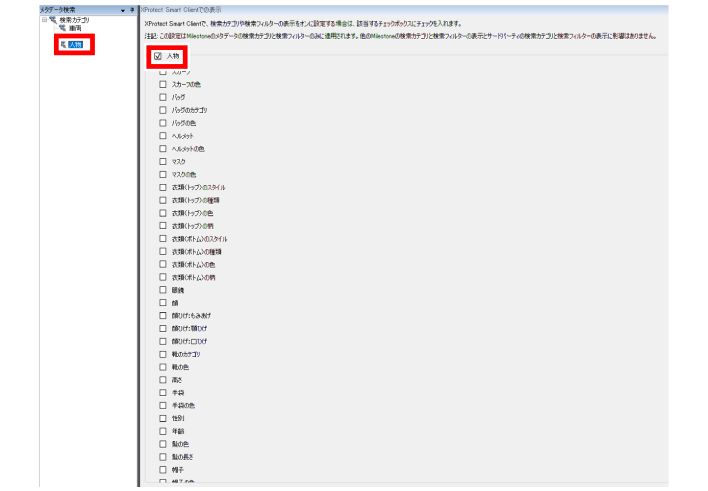This screenshot has width=708, height=491.
Task: Check the 手袋 checkbox
Action: [163, 393]
